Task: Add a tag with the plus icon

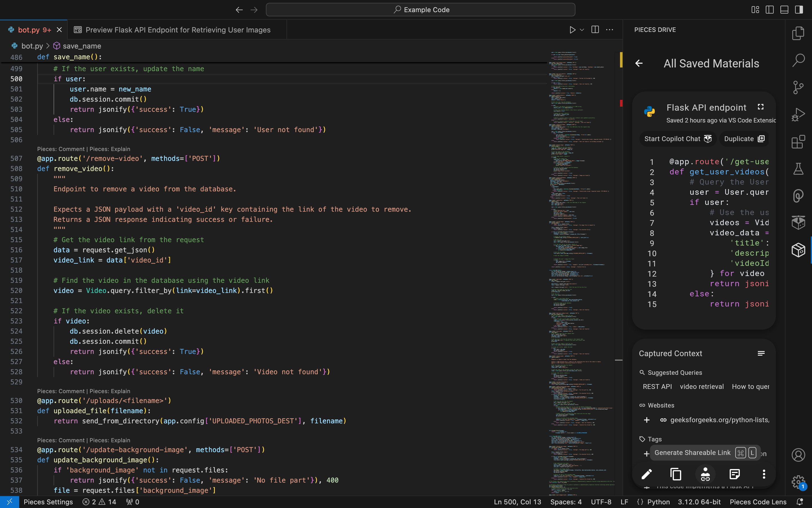Action: 646,454
